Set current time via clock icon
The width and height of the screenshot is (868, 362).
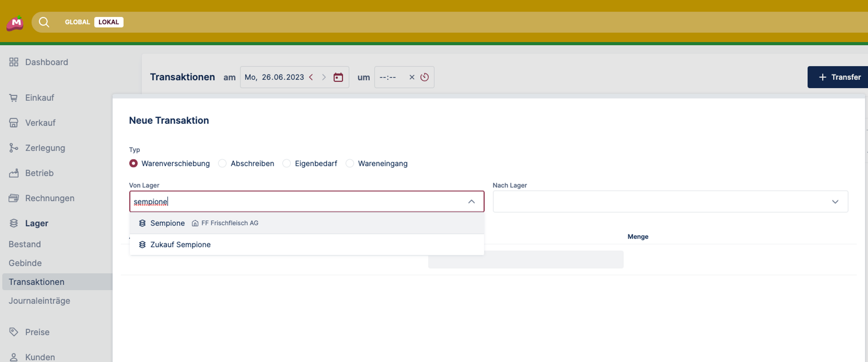424,77
